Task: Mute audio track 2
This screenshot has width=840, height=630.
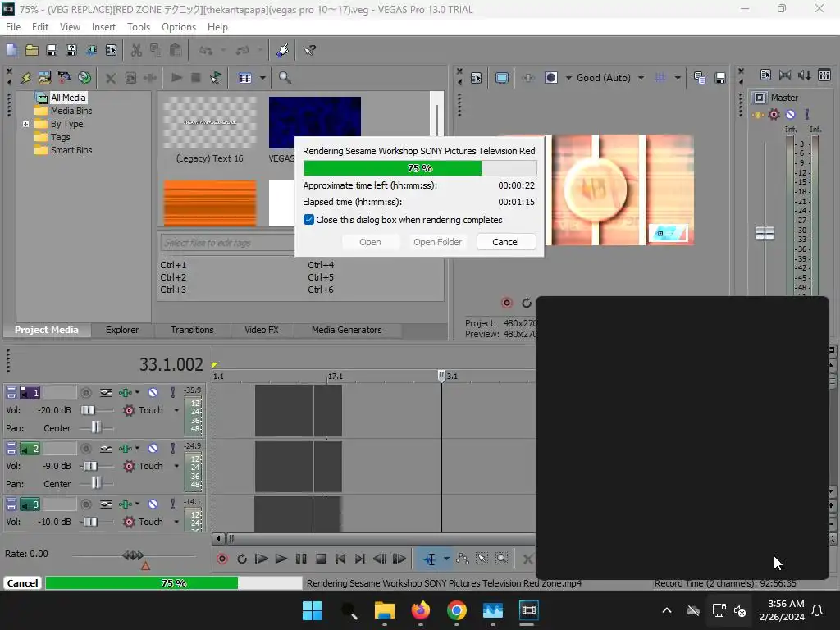Action: (x=153, y=449)
